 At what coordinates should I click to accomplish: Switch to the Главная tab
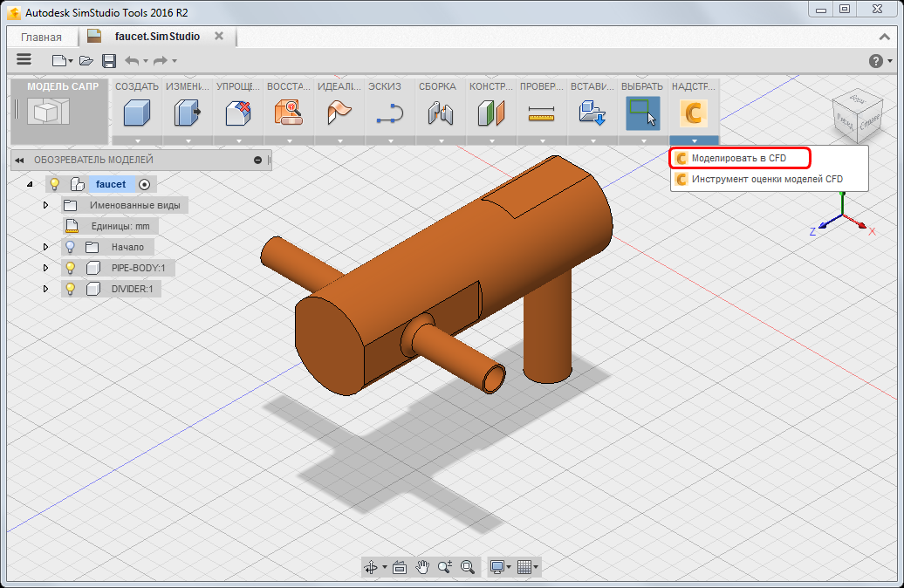[42, 38]
